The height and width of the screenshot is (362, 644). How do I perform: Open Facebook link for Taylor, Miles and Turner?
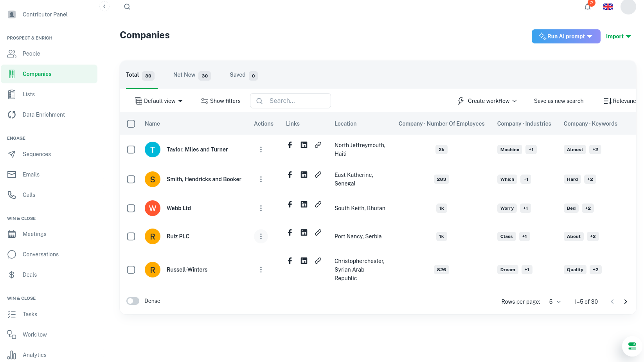pos(290,145)
